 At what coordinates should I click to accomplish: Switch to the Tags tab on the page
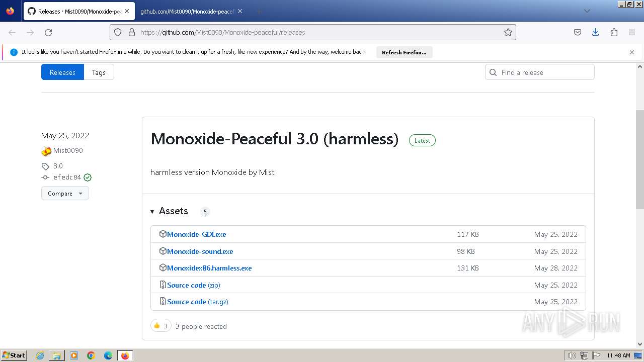(x=99, y=72)
